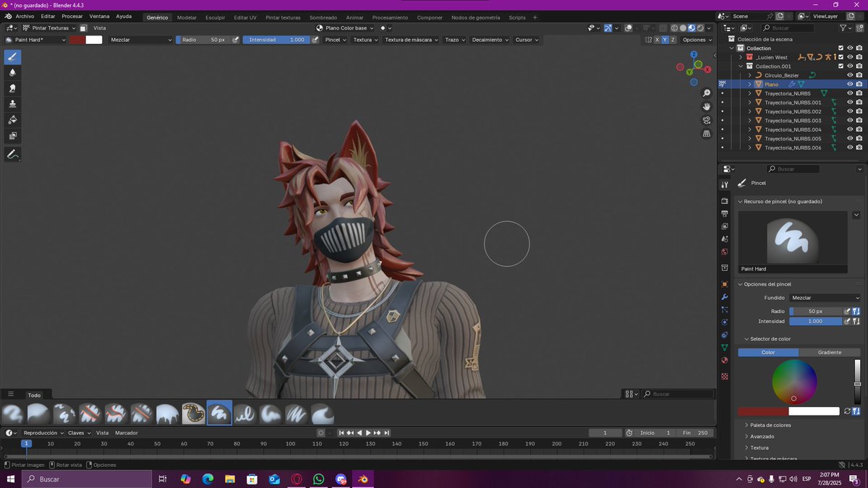The image size is (868, 488).
Task: Open the Opera browser from taskbar
Action: [x=297, y=479]
